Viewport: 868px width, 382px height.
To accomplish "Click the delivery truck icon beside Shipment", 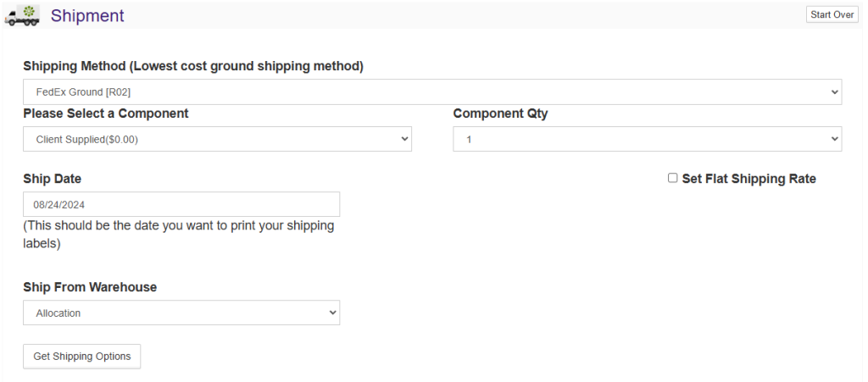I will (x=22, y=15).
